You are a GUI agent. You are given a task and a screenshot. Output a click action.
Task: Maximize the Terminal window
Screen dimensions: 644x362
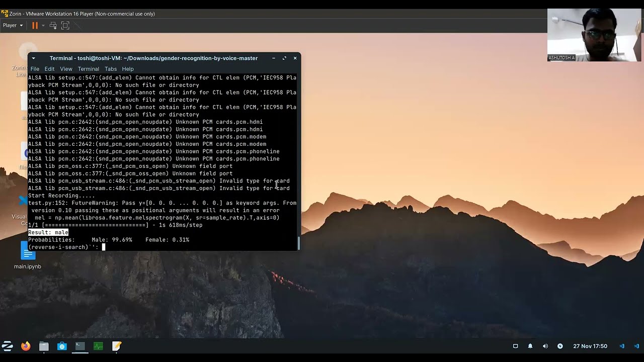[284, 58]
